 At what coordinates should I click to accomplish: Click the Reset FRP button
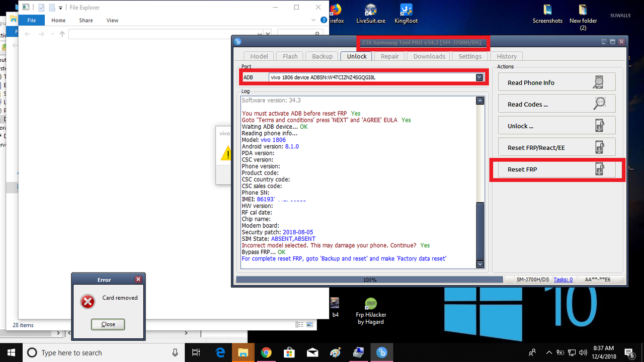[x=556, y=169]
